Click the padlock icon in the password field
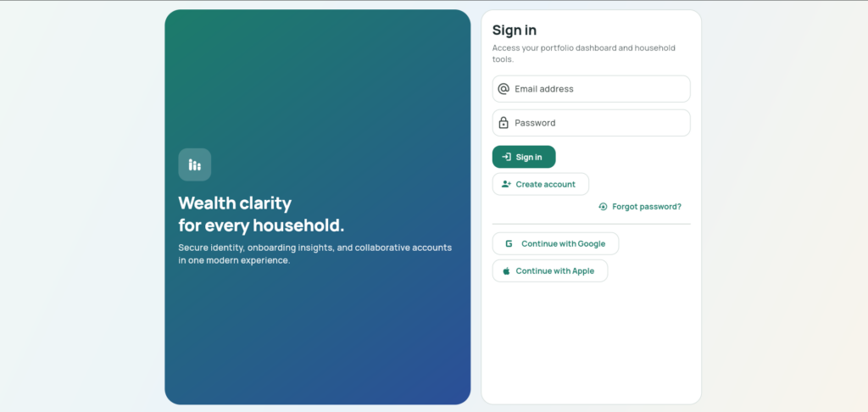 (504, 123)
